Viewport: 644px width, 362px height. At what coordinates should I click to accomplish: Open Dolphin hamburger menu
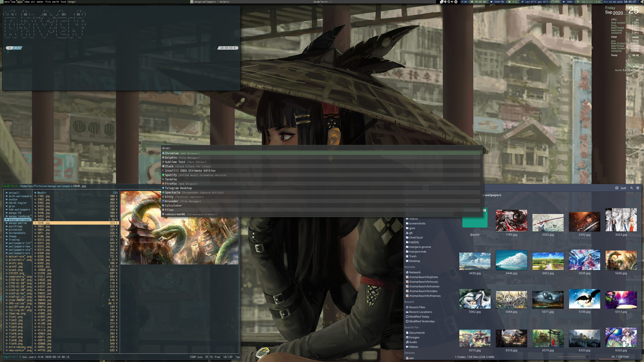[x=638, y=188]
